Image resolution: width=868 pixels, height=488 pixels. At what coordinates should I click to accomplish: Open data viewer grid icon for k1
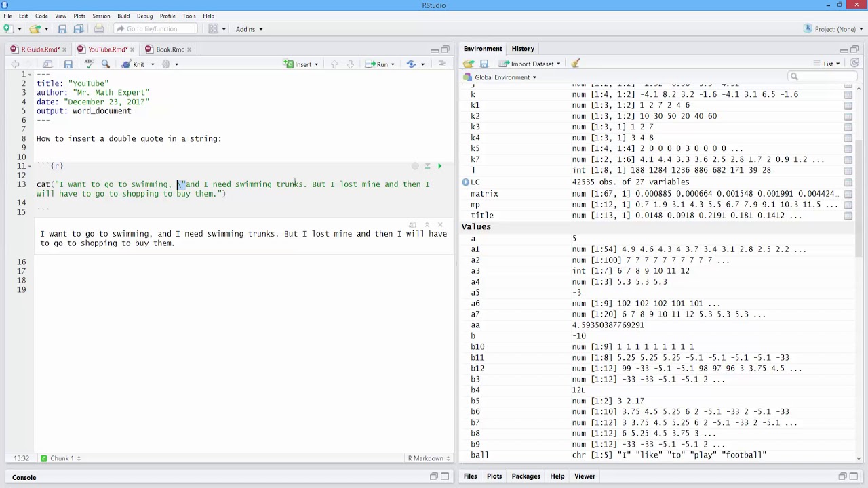click(x=848, y=106)
